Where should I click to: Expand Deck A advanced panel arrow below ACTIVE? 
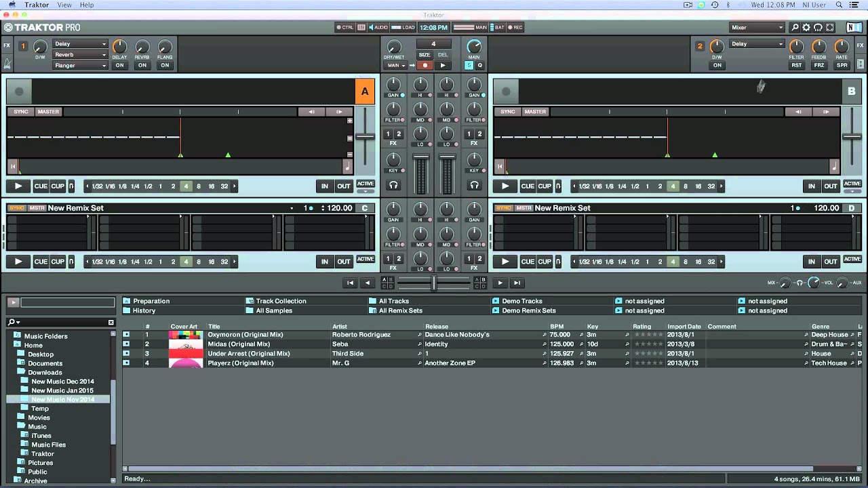click(x=366, y=192)
